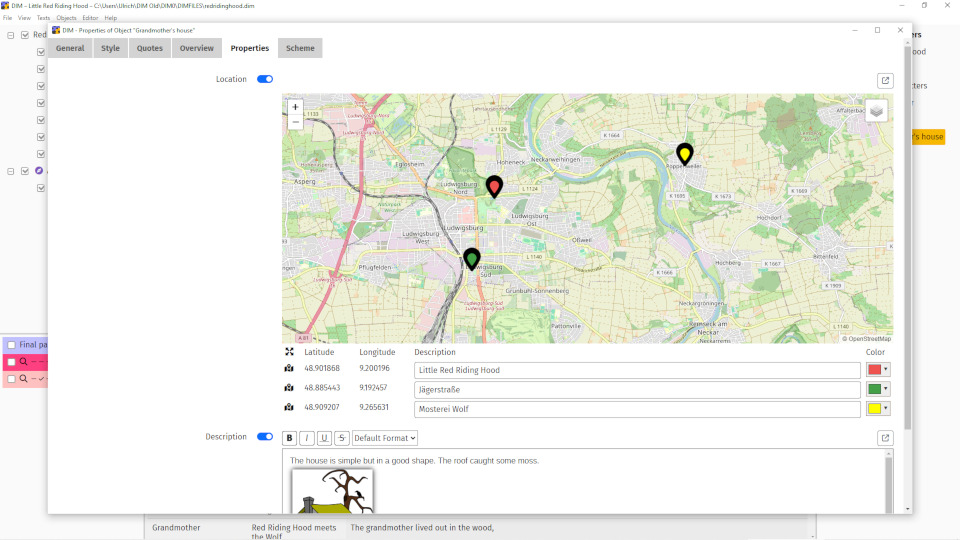Switch to the Quotes tab
This screenshot has width=960, height=540.
[149, 48]
